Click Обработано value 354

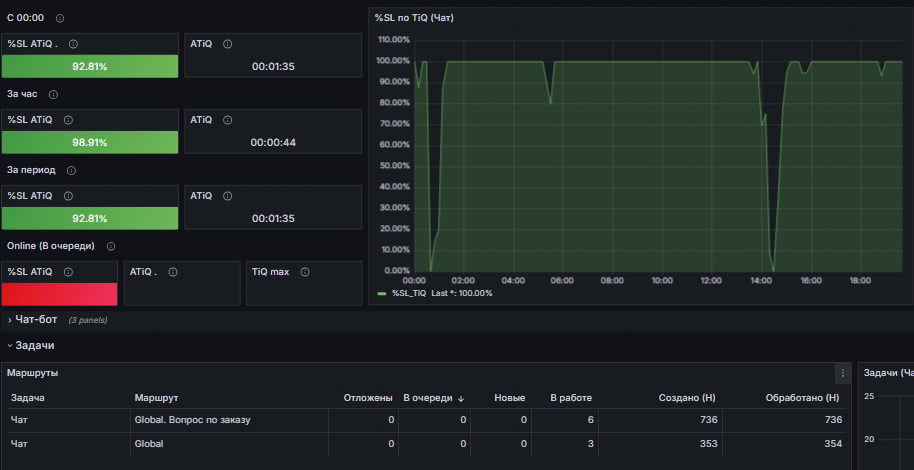pyautogui.click(x=834, y=444)
